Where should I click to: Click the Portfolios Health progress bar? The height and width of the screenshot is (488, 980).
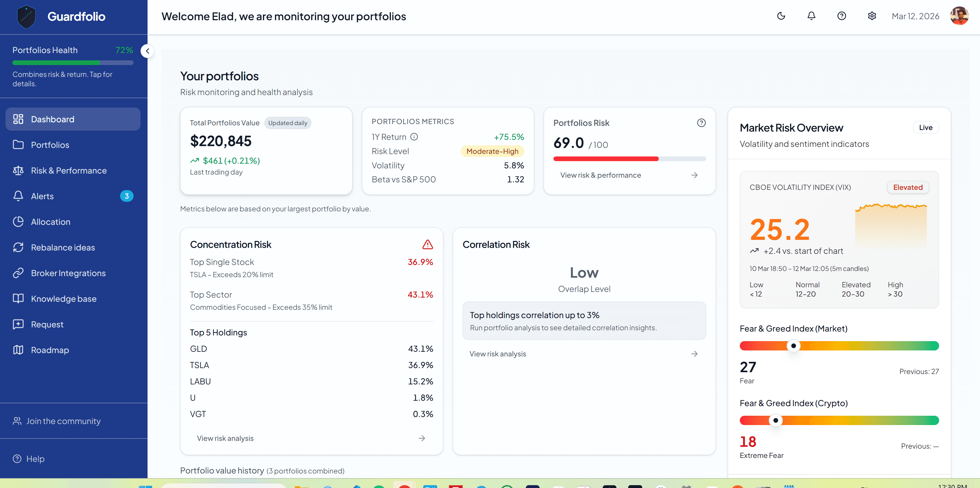[x=73, y=62]
